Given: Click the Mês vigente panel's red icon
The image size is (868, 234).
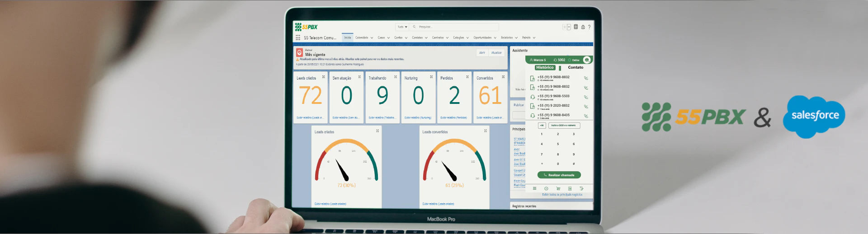Looking at the screenshot, I should 299,53.
